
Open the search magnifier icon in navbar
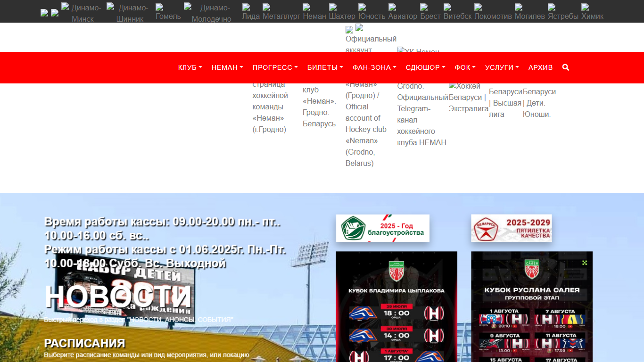point(566,67)
